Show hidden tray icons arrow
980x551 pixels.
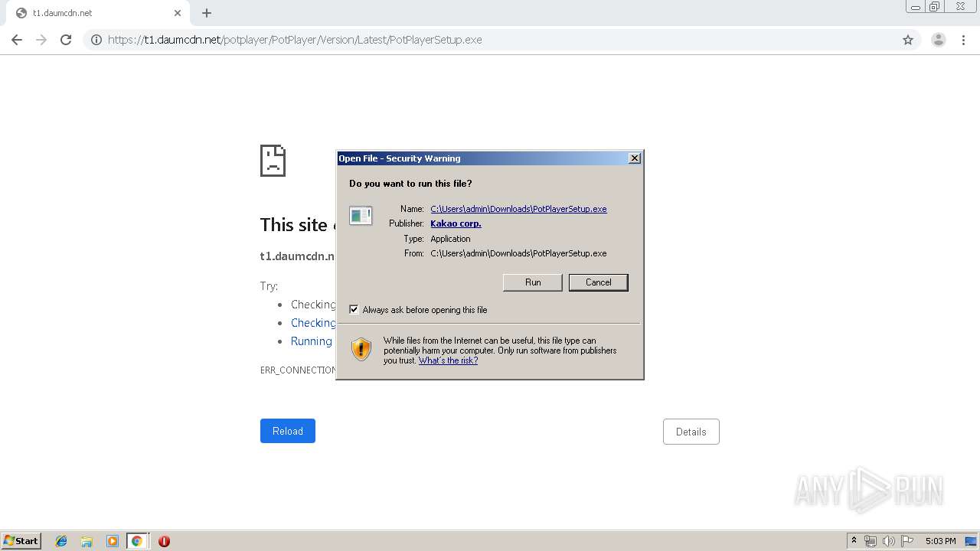click(x=854, y=541)
